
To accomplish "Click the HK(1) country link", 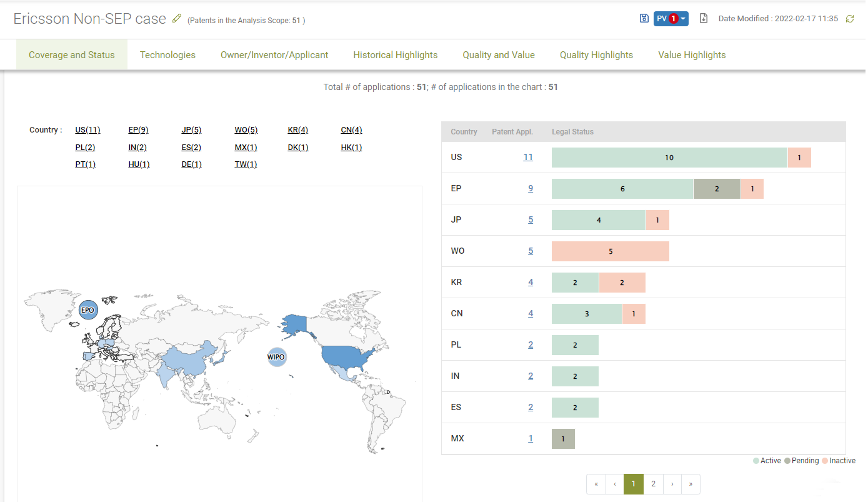I will [x=351, y=148].
